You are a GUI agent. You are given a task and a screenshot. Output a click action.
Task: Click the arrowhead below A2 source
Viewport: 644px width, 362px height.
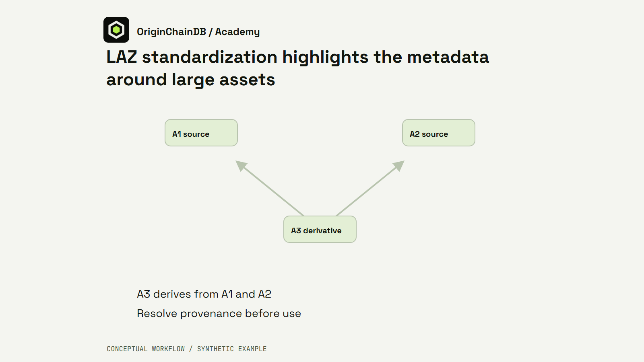[399, 165]
